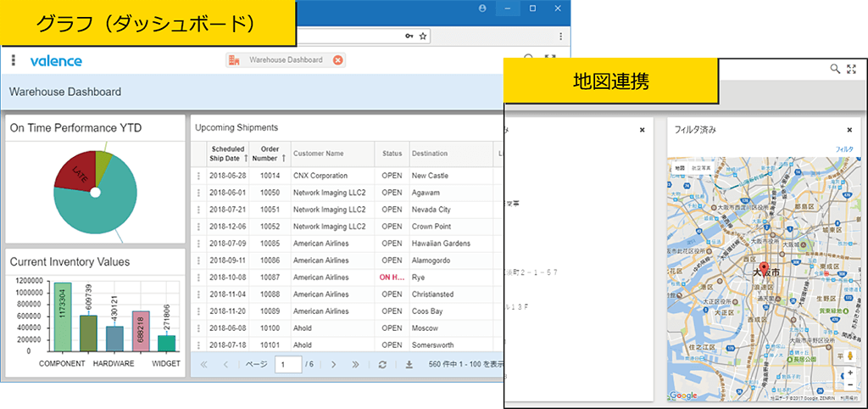Click the search magnifier in map window
868x409 pixels.
click(x=835, y=69)
